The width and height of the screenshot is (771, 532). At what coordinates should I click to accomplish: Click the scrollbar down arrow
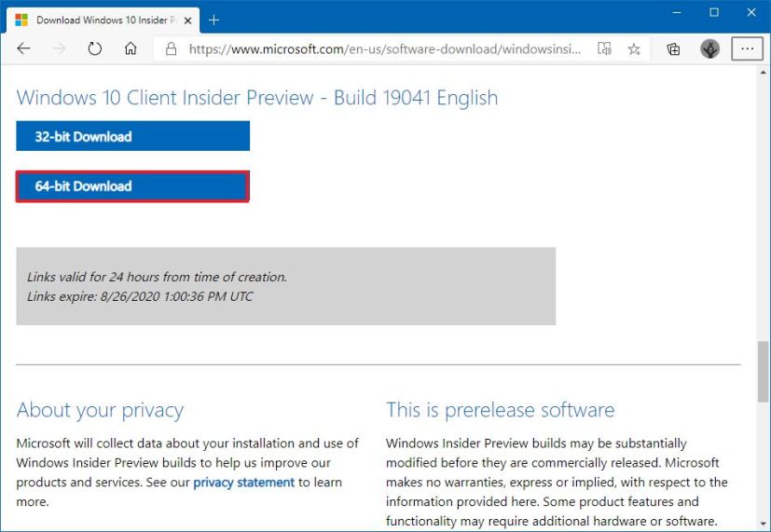coord(764,525)
